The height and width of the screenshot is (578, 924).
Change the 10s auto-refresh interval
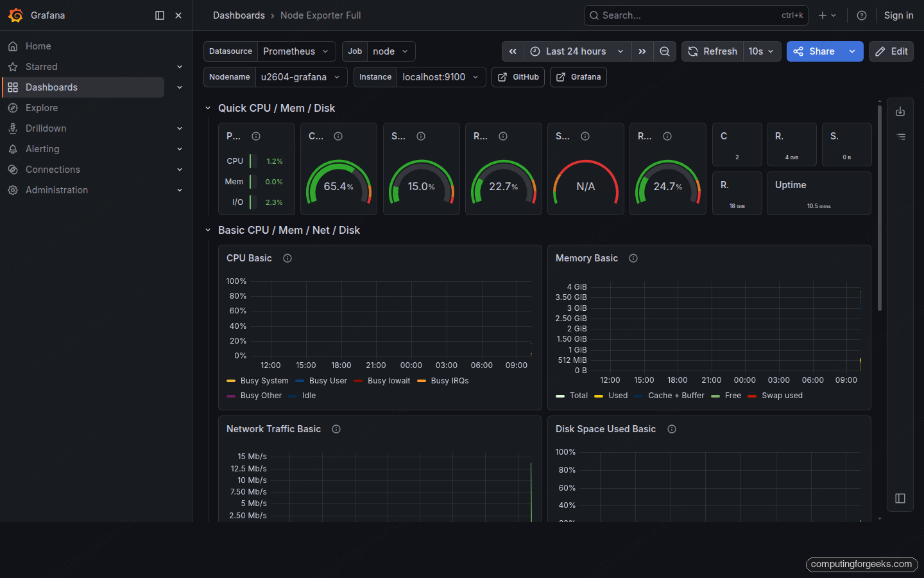(x=762, y=51)
